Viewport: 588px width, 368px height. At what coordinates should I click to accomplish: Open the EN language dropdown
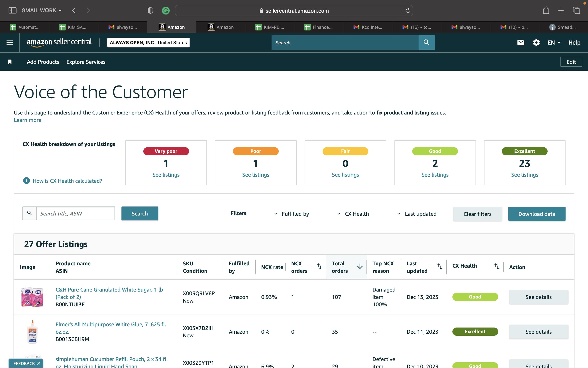554,43
